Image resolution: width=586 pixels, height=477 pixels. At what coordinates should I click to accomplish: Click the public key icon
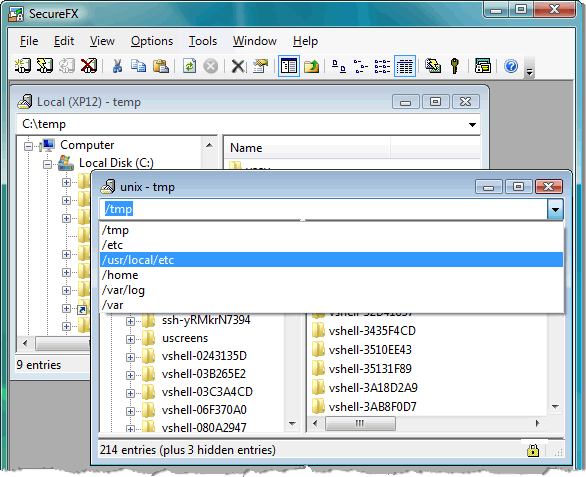click(x=454, y=66)
